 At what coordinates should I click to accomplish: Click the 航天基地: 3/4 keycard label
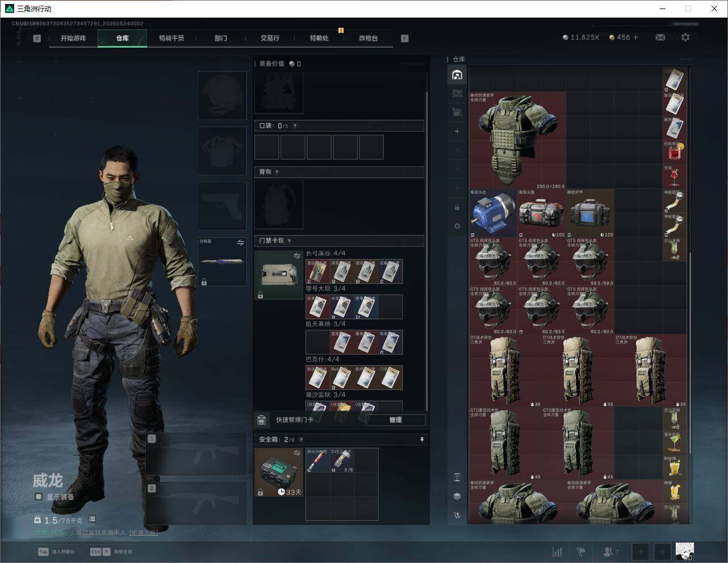pyautogui.click(x=325, y=324)
